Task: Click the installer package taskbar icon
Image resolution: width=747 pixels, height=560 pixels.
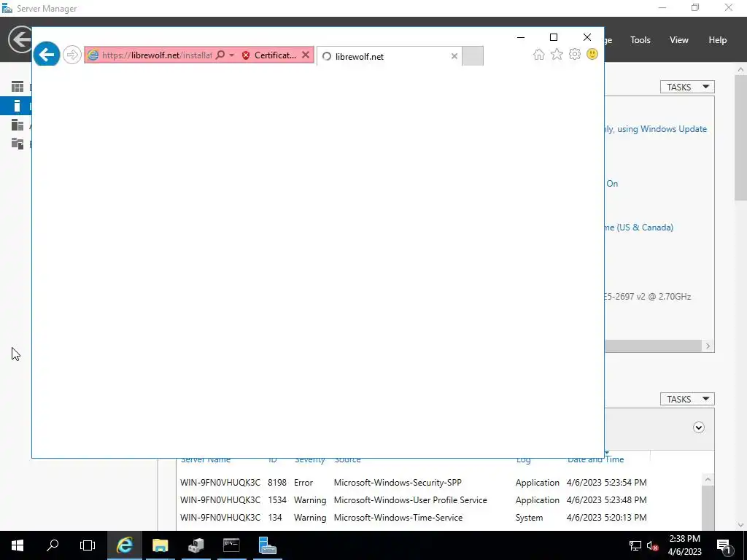Action: (196, 545)
